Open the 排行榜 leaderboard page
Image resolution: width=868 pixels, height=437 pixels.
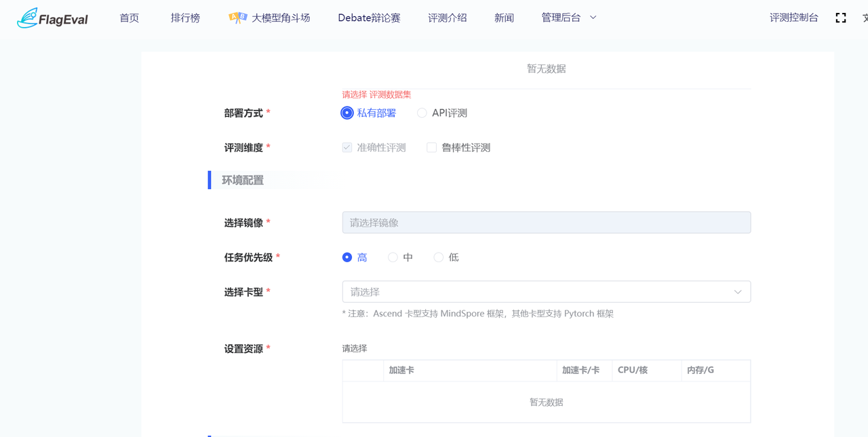point(185,18)
